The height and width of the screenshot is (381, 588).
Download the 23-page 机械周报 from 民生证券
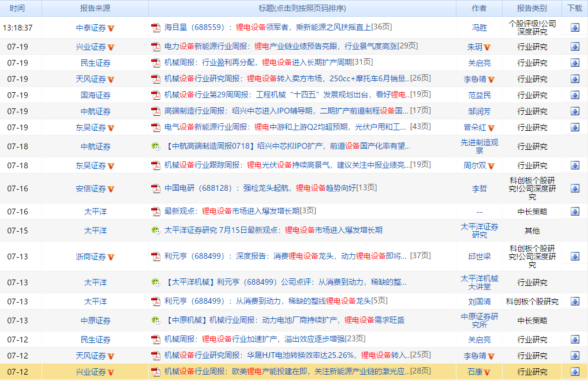[x=575, y=339]
